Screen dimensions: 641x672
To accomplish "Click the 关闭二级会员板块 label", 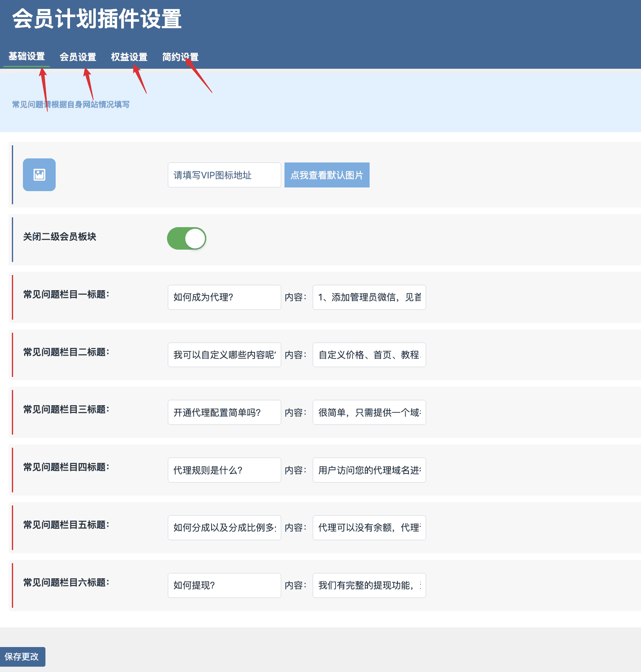I will click(x=60, y=237).
